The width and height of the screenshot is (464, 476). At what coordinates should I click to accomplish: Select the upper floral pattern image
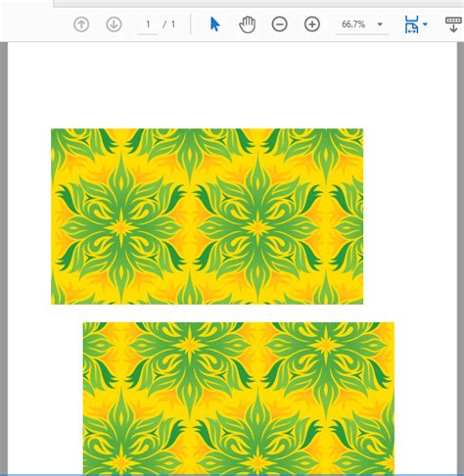point(207,216)
